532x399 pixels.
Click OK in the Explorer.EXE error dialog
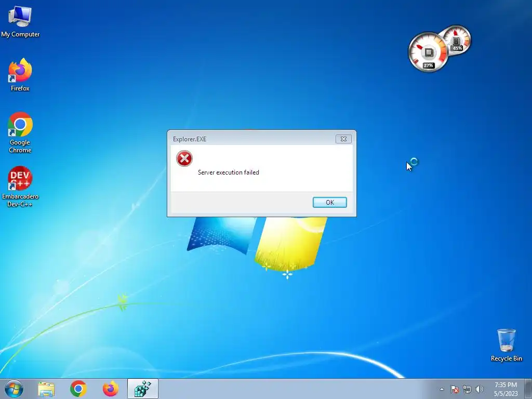tap(329, 202)
